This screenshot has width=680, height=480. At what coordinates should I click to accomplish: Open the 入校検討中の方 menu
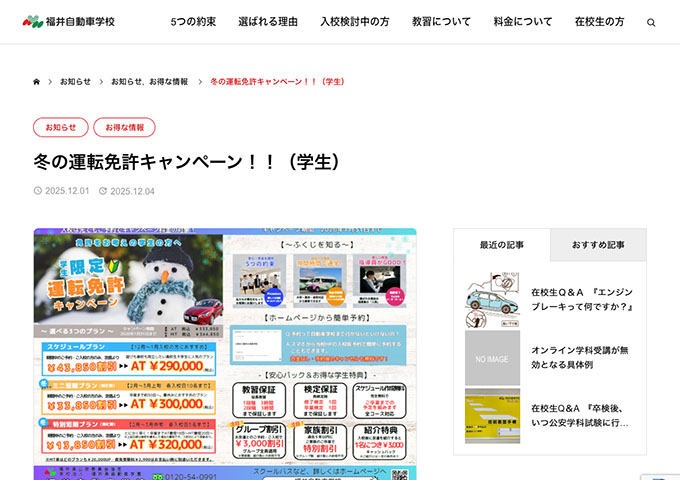point(355,21)
